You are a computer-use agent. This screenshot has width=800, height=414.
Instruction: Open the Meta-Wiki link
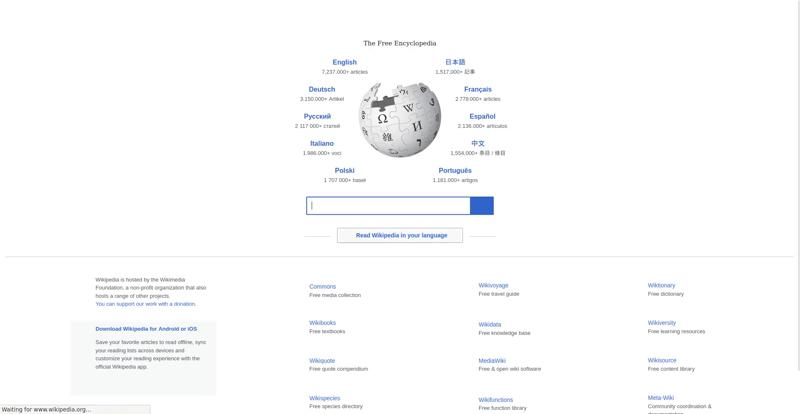coord(661,398)
